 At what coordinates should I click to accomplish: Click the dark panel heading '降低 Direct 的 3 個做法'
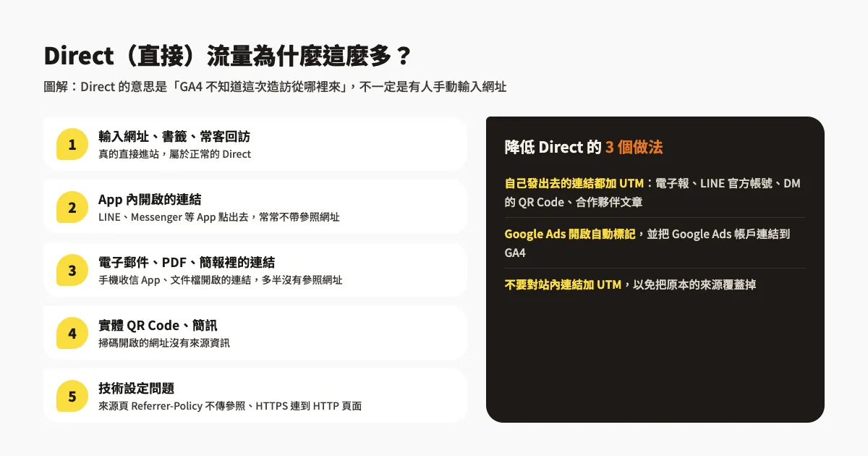(x=584, y=148)
